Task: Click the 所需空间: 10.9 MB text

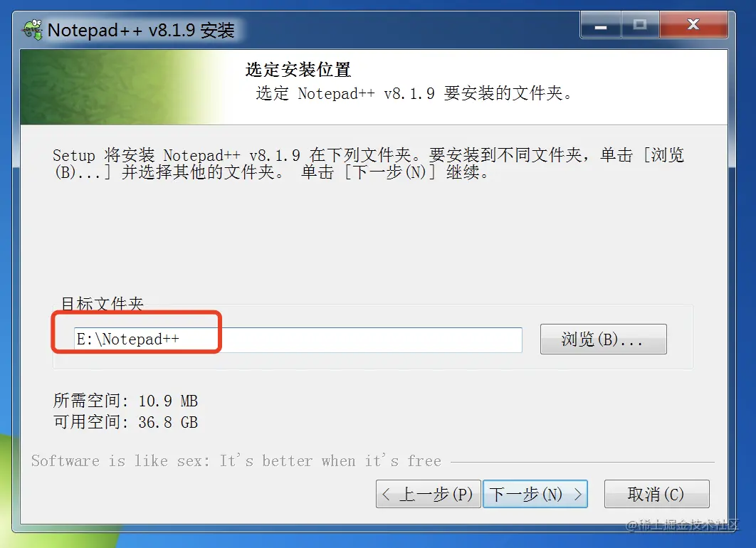Action: click(125, 401)
